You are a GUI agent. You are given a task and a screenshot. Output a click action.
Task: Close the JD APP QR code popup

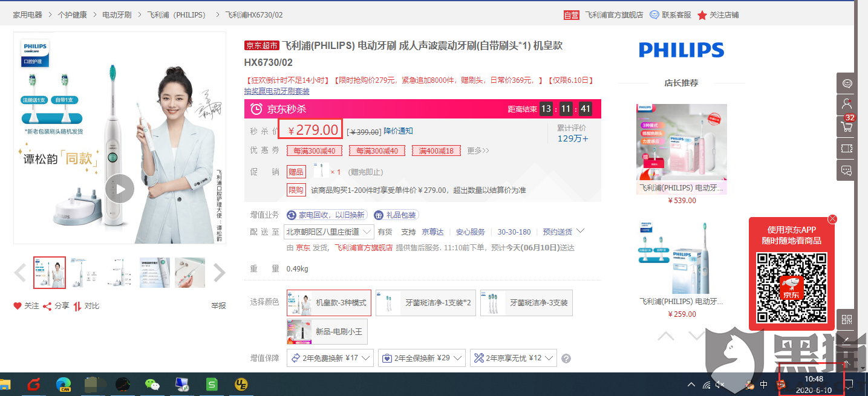833,219
